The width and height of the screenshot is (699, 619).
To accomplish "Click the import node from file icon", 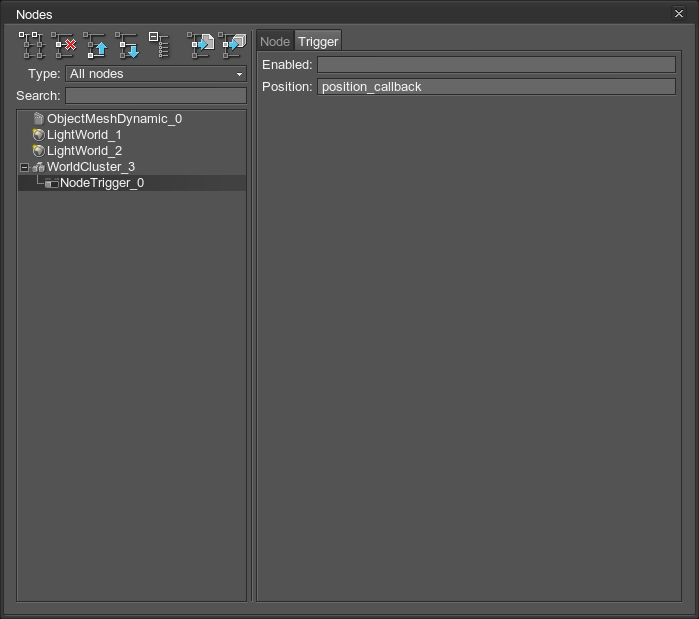I will pyautogui.click(x=201, y=45).
